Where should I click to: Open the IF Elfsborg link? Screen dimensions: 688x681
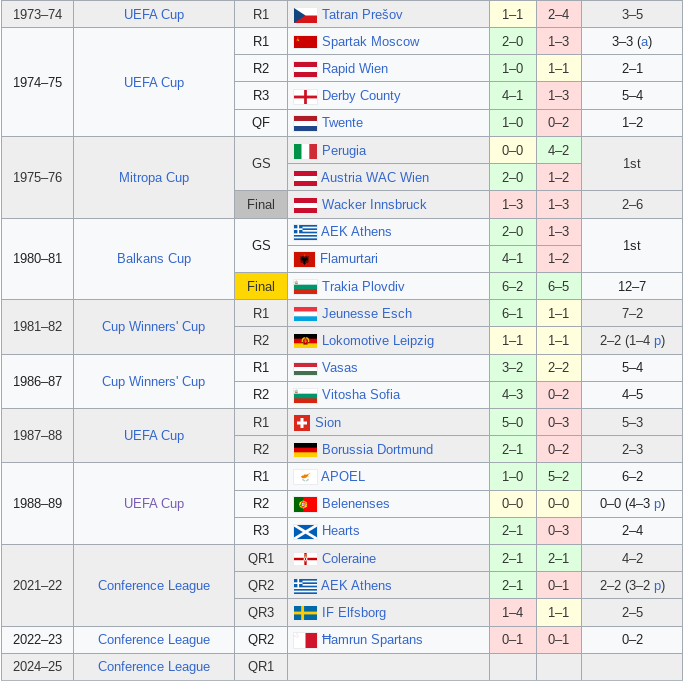354,613
